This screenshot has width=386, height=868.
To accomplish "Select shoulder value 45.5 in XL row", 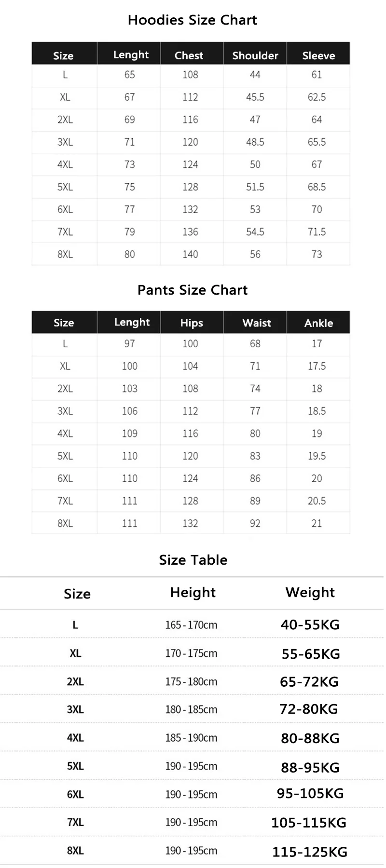I will tap(255, 97).
